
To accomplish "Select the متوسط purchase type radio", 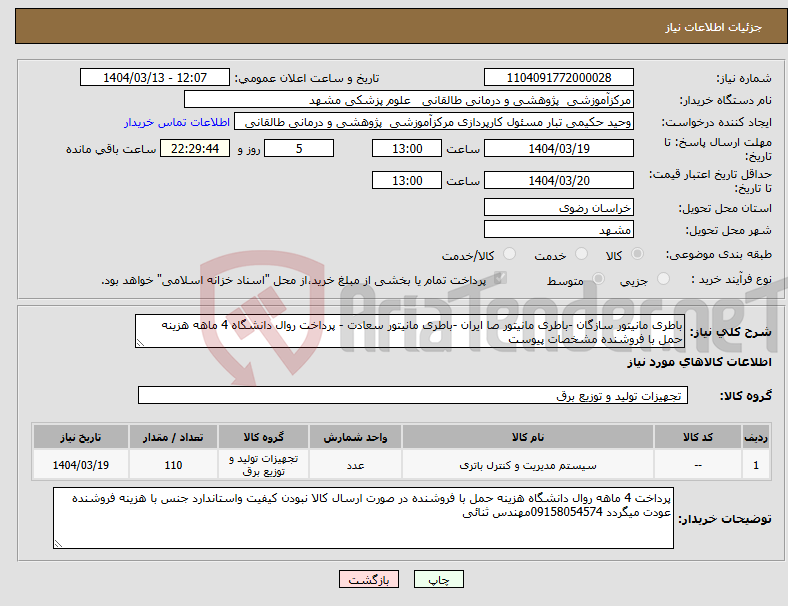I will [x=599, y=279].
